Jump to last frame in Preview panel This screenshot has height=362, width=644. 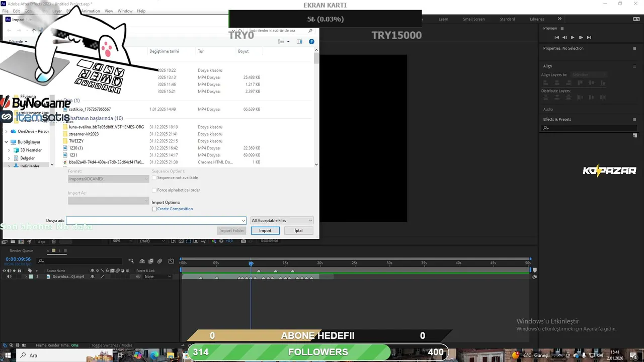(x=589, y=37)
